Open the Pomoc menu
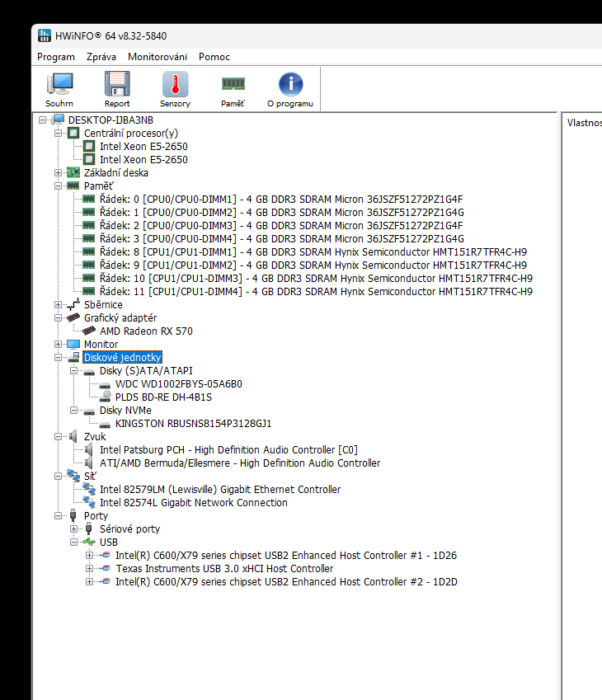This screenshot has height=700, width=602. tap(214, 57)
